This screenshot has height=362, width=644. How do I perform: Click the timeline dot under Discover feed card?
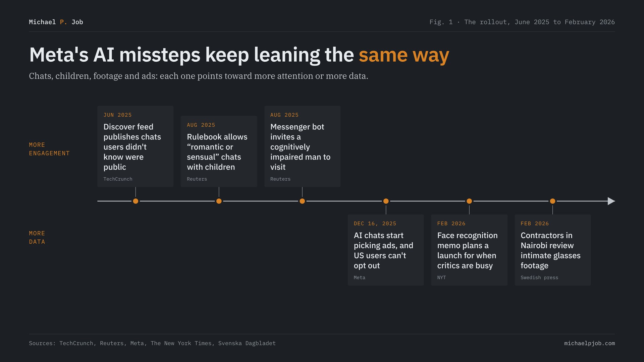[x=136, y=201]
